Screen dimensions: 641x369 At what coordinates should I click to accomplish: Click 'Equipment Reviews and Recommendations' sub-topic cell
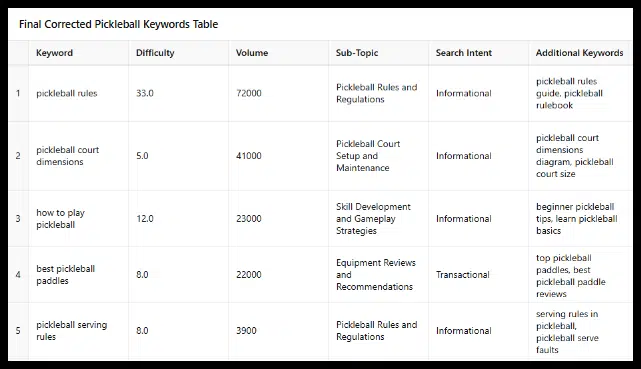(379, 275)
